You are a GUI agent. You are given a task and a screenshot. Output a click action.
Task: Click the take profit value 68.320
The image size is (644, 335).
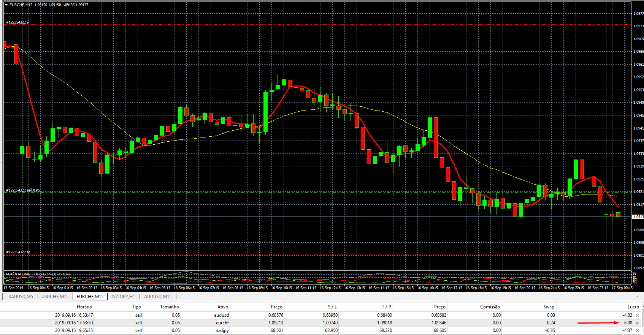[385, 330]
